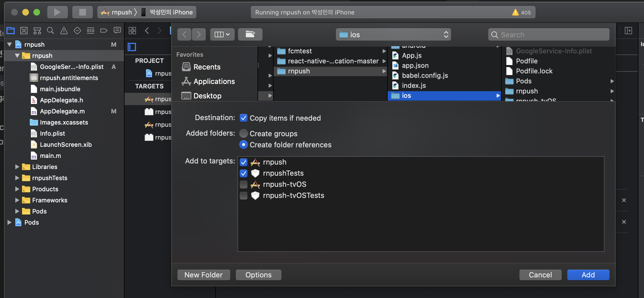Open the Debug navigator icon
Screen dimensions: 644x298
coord(91,31)
